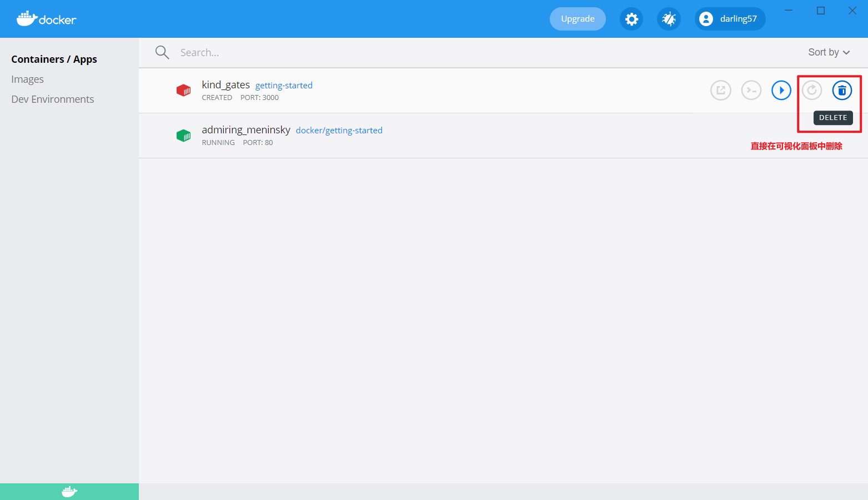This screenshot has height=500, width=868.
Task: Open CLI terminal for kind_gates
Action: coord(751,90)
